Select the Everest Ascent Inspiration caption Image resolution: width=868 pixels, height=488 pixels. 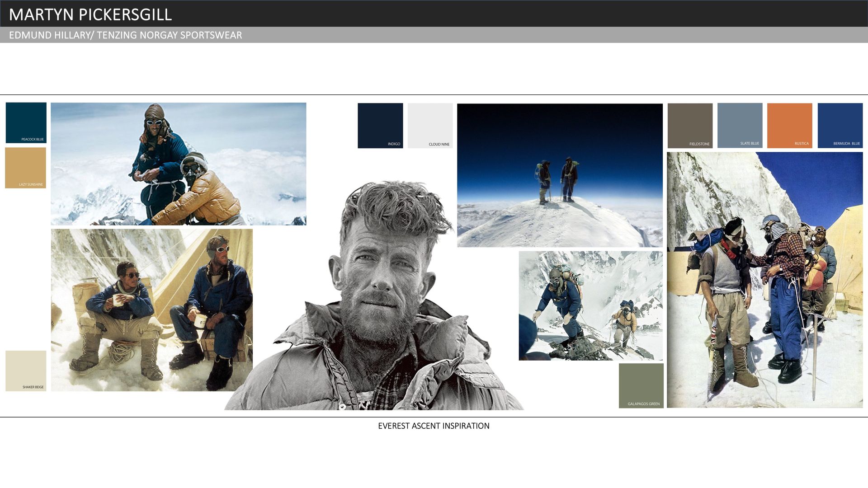pos(434,426)
